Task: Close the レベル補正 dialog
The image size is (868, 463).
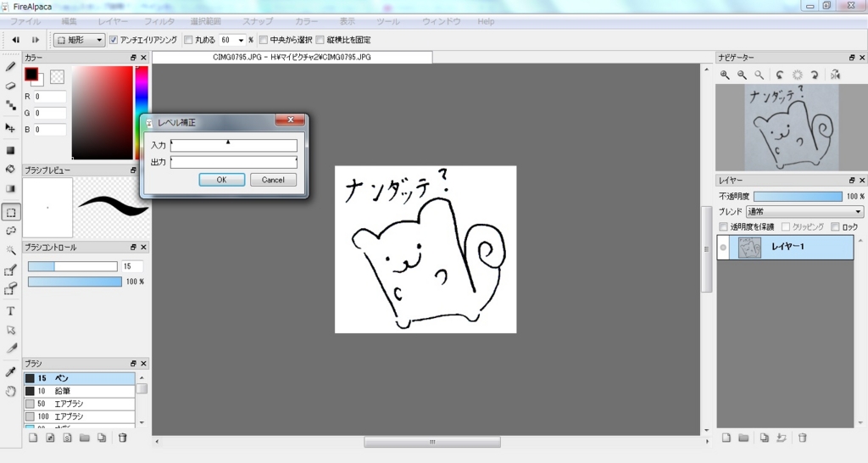Action: (290, 120)
